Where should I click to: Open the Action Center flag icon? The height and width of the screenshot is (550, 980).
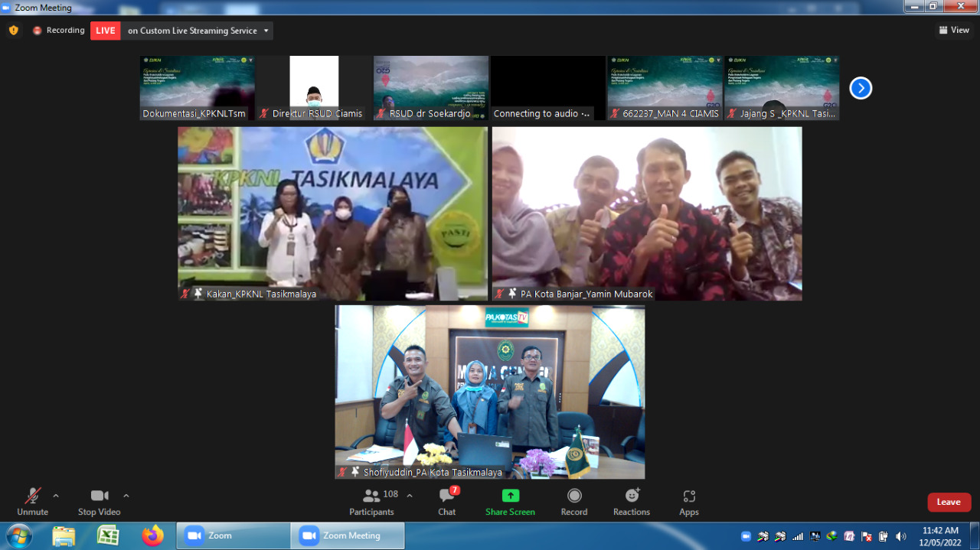[x=867, y=536]
